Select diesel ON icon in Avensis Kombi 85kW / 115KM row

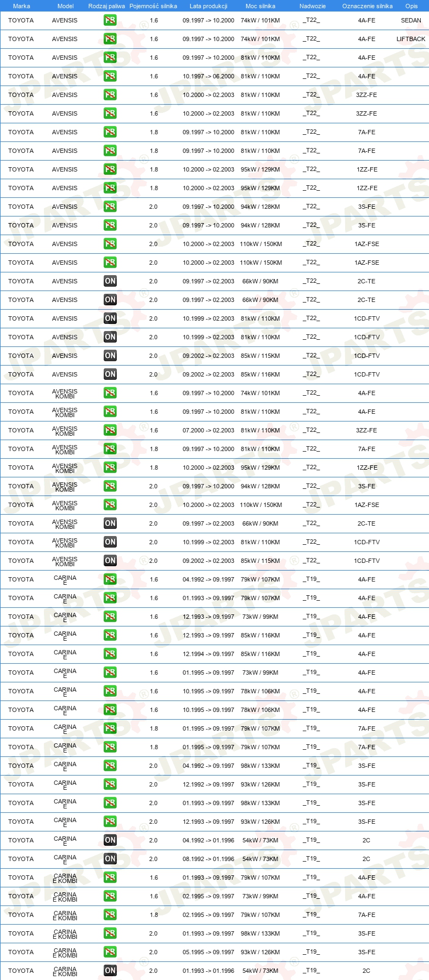click(x=110, y=561)
